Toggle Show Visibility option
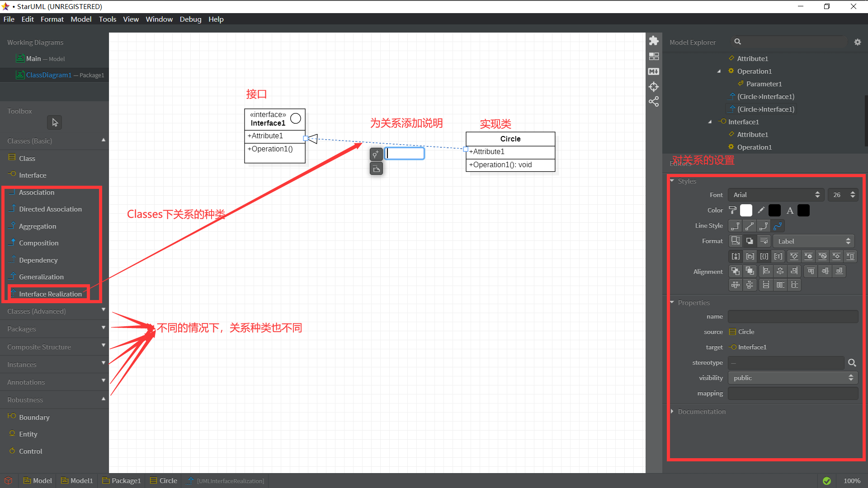Image resolution: width=868 pixels, height=488 pixels. click(736, 256)
